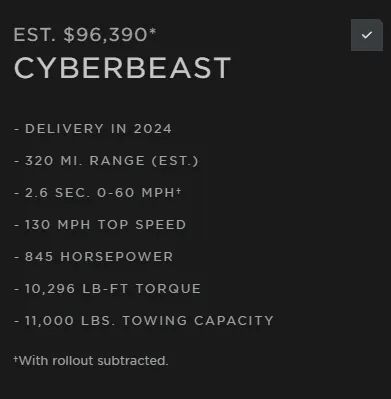Screen dimensions: 391x399
Task: Click the With rollout subtracted footnote
Action: click(x=91, y=361)
